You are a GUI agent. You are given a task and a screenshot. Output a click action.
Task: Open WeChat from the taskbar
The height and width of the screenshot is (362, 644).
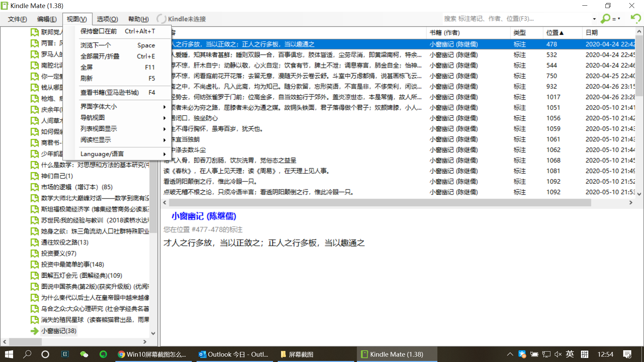(84, 354)
